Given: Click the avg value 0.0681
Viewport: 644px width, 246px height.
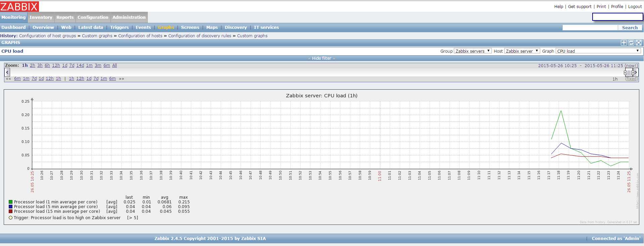Looking at the screenshot, I should point(165,202).
